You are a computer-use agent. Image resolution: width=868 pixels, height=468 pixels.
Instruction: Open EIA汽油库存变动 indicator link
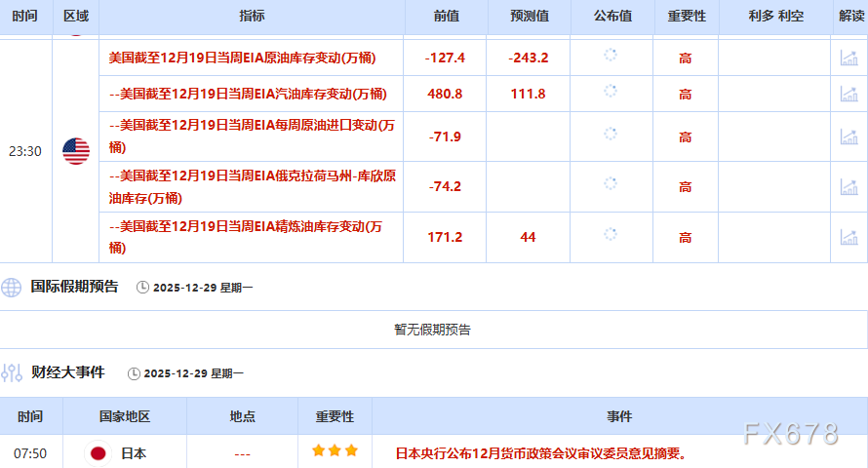[248, 94]
